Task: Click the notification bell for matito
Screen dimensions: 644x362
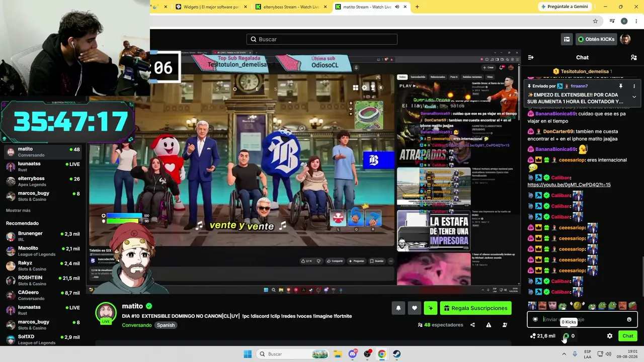Action: [x=398, y=308]
